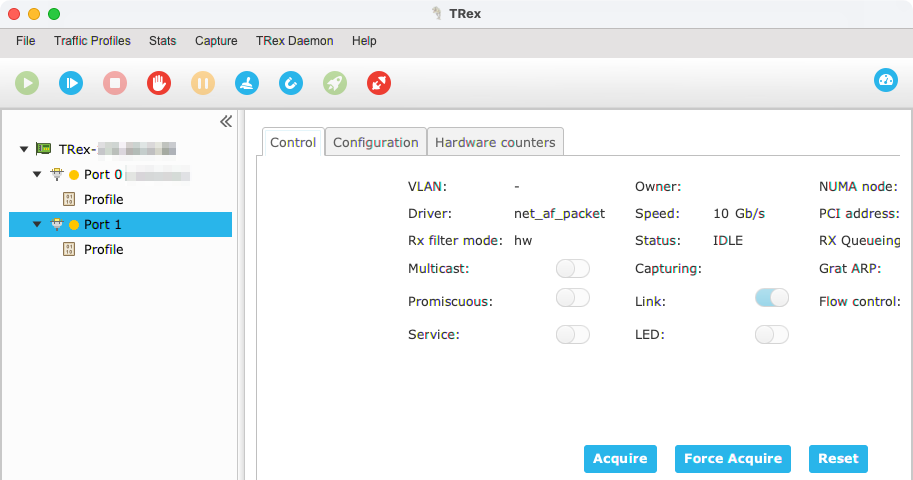Click the TRex server card icon
The image size is (913, 480).
point(44,149)
